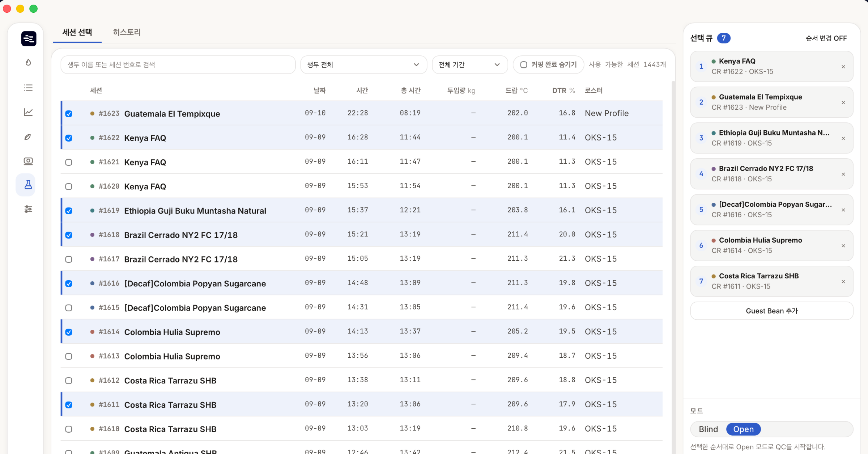Uncheck session #1614 Colombia Hulia Supremo
The image size is (868, 454).
click(69, 332)
